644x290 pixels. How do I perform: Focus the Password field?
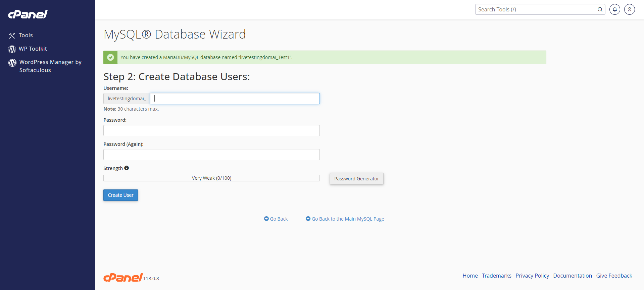coord(211,130)
